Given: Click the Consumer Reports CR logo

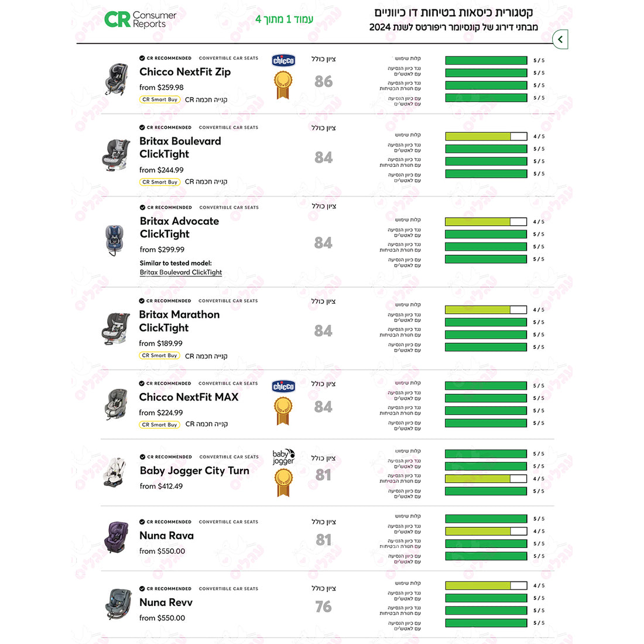Looking at the screenshot, I should coord(141,19).
